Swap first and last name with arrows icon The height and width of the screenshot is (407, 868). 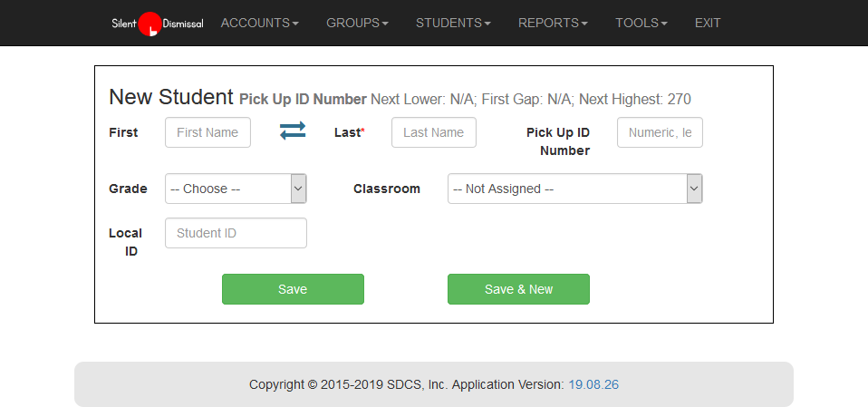(x=293, y=131)
